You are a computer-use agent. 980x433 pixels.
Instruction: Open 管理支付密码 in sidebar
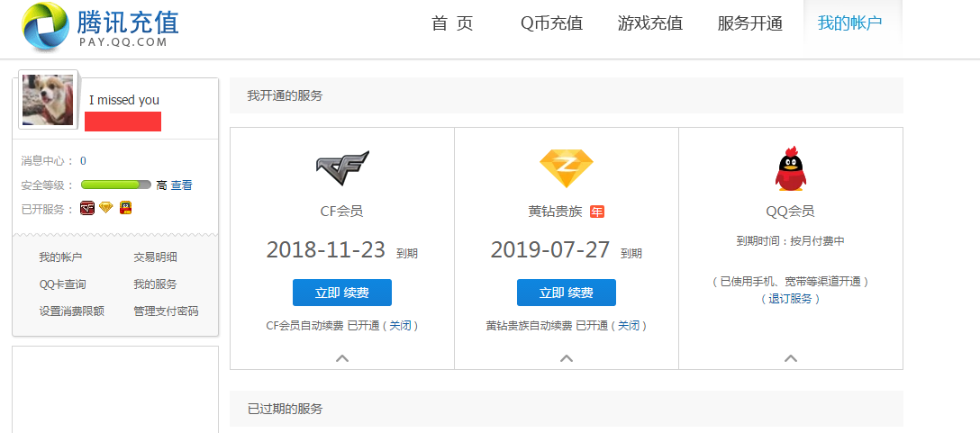(x=166, y=311)
